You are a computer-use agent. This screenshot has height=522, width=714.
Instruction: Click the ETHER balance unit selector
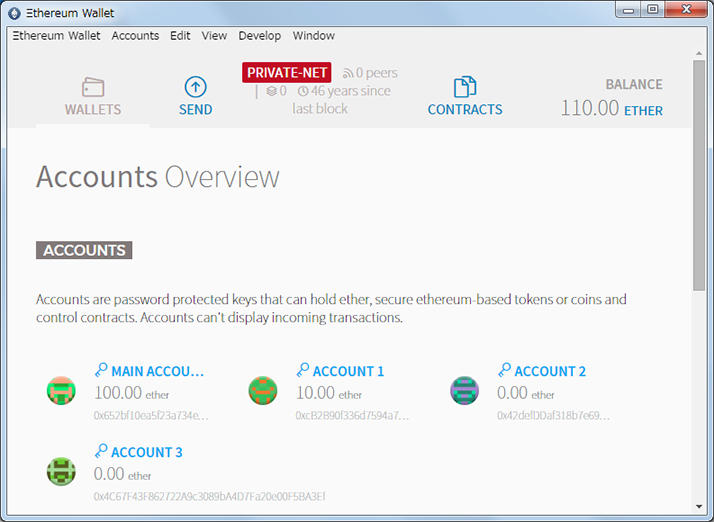pyautogui.click(x=643, y=111)
